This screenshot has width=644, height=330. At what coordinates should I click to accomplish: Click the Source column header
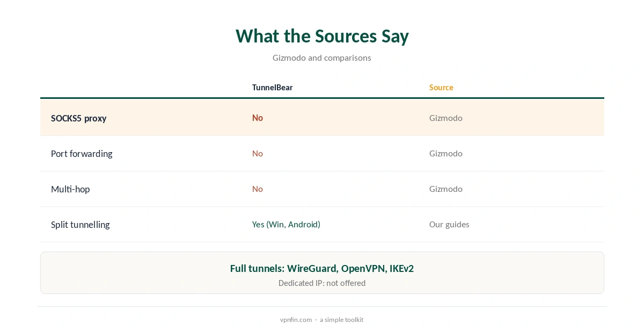(441, 87)
